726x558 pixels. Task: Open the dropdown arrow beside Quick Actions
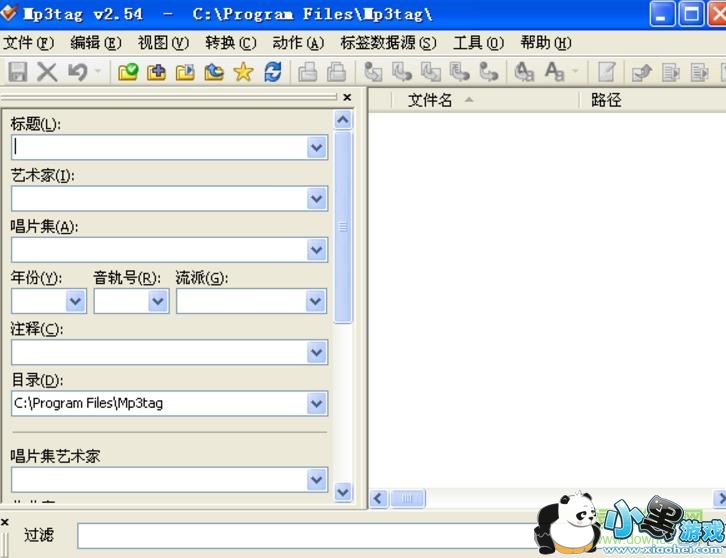click(x=575, y=71)
